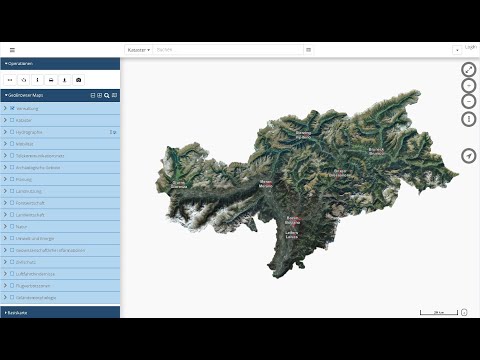Activate the info query tool in Operationen
The image size is (480, 360).
(37, 80)
